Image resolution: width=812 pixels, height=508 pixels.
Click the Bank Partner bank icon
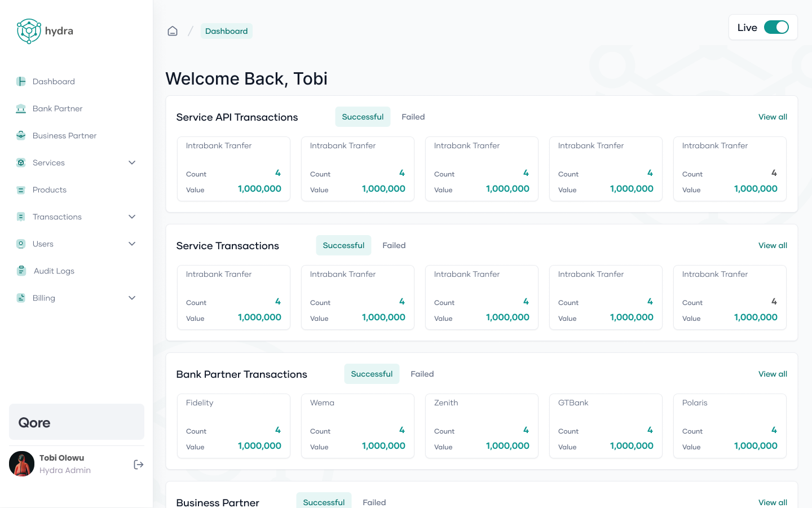point(21,108)
